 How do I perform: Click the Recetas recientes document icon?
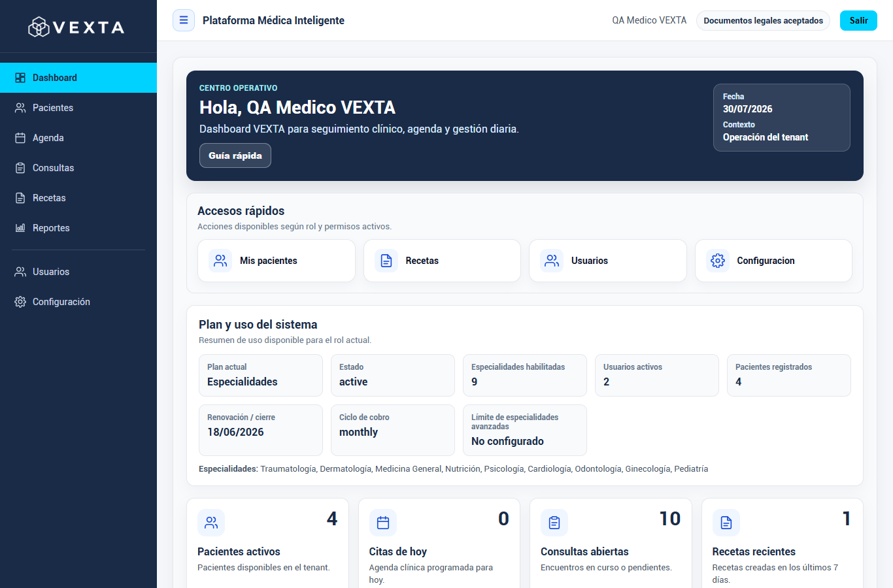(726, 523)
